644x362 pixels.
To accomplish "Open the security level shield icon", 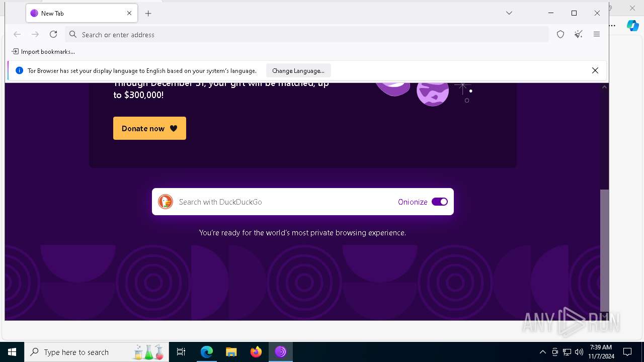I will (x=560, y=34).
